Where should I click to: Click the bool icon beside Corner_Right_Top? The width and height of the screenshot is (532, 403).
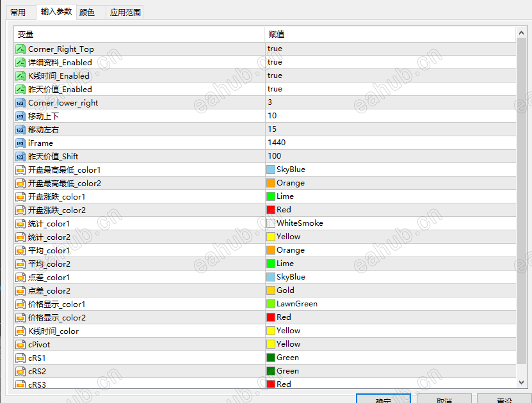click(20, 49)
